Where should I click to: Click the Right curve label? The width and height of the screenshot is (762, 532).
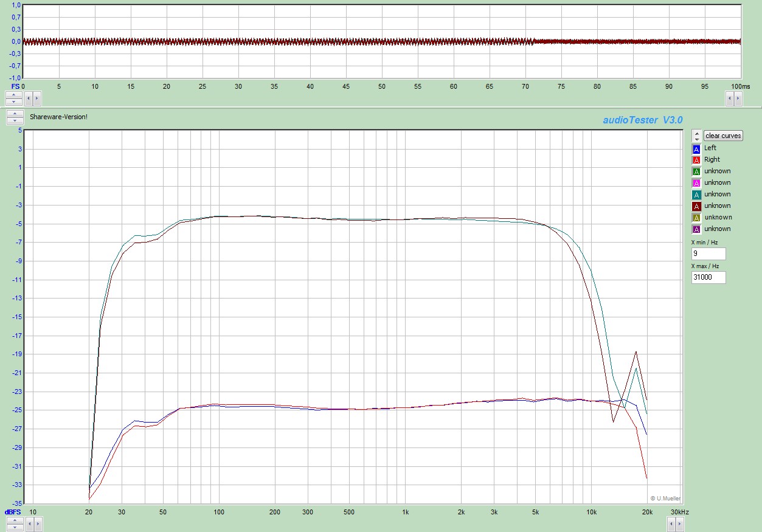712,159
